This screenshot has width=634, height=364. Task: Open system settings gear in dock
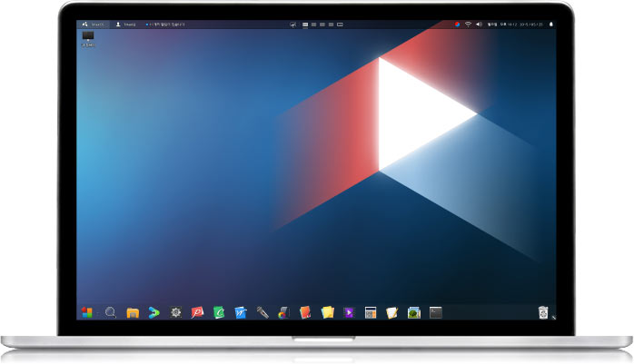[175, 312]
